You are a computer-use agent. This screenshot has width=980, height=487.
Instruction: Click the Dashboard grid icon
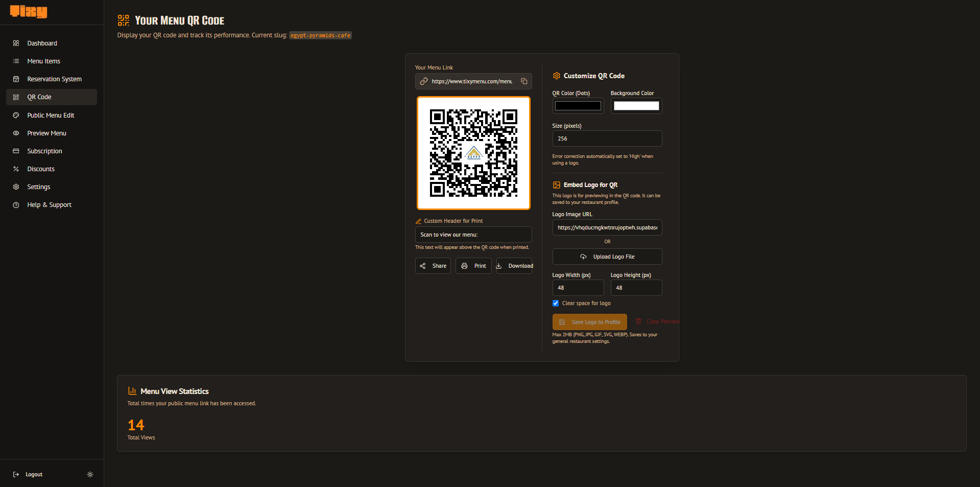pos(16,43)
